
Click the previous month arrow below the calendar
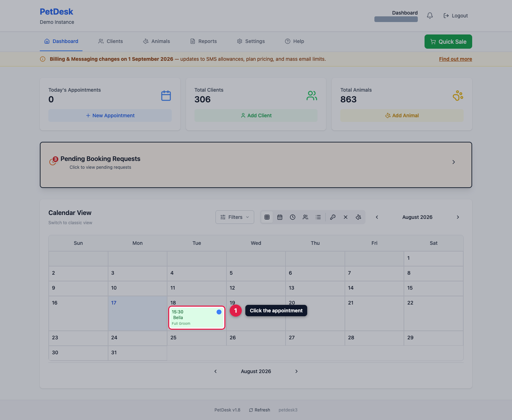[x=215, y=371]
